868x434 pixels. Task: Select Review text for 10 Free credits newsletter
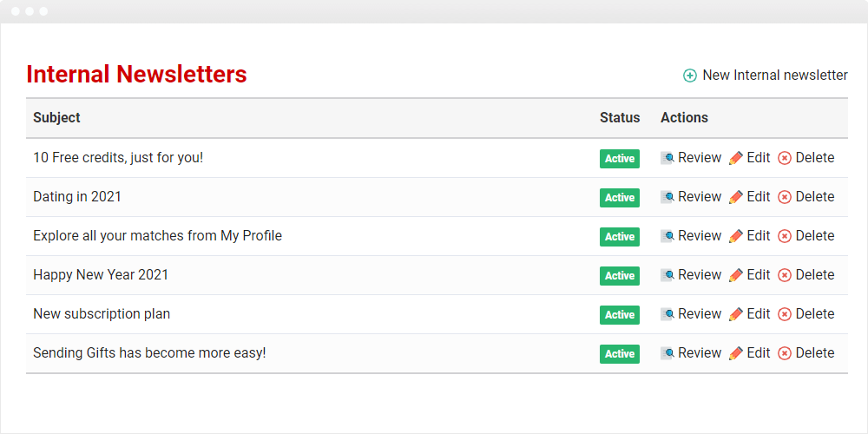700,158
